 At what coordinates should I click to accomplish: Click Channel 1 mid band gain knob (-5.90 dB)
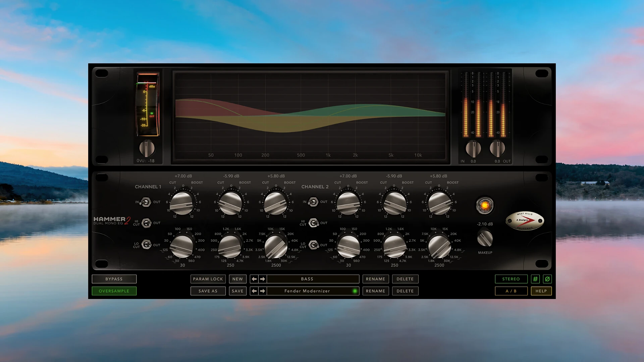coord(230,203)
